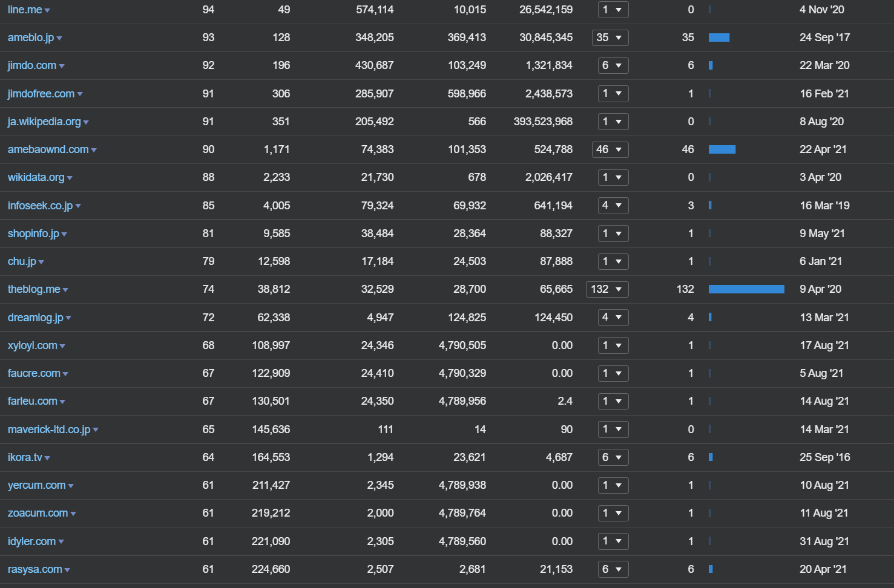Open the rasysa.com domain link

pyautogui.click(x=35, y=569)
